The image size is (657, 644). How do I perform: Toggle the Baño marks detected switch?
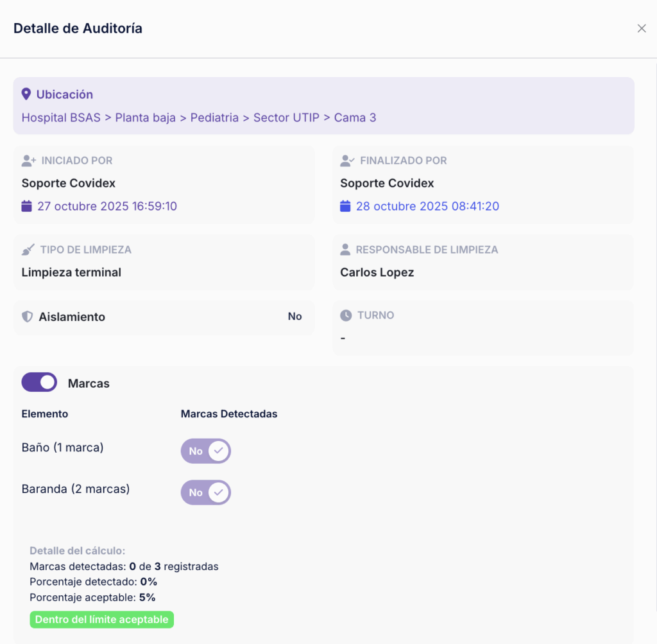point(206,451)
